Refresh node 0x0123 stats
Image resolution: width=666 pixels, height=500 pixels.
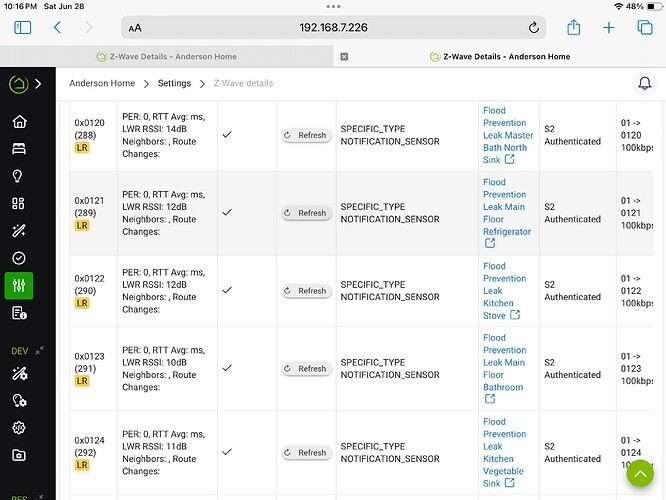click(x=306, y=369)
